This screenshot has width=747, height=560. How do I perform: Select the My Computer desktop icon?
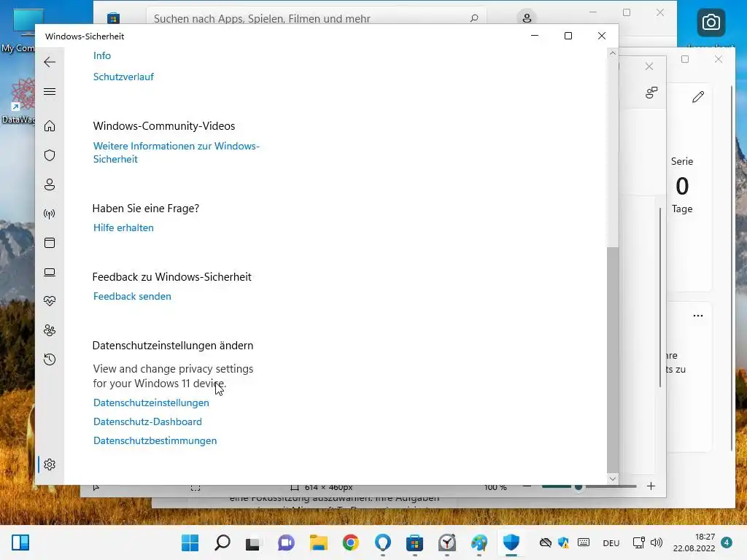[x=19, y=31]
